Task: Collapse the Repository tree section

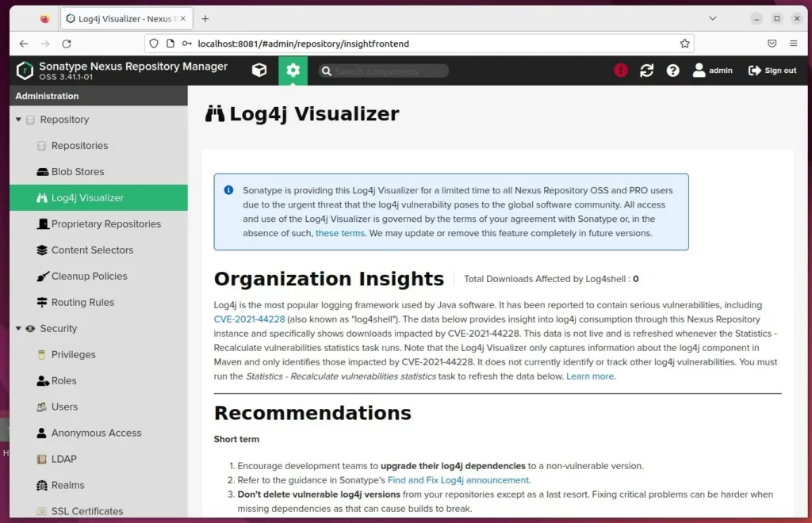Action: click(x=18, y=120)
